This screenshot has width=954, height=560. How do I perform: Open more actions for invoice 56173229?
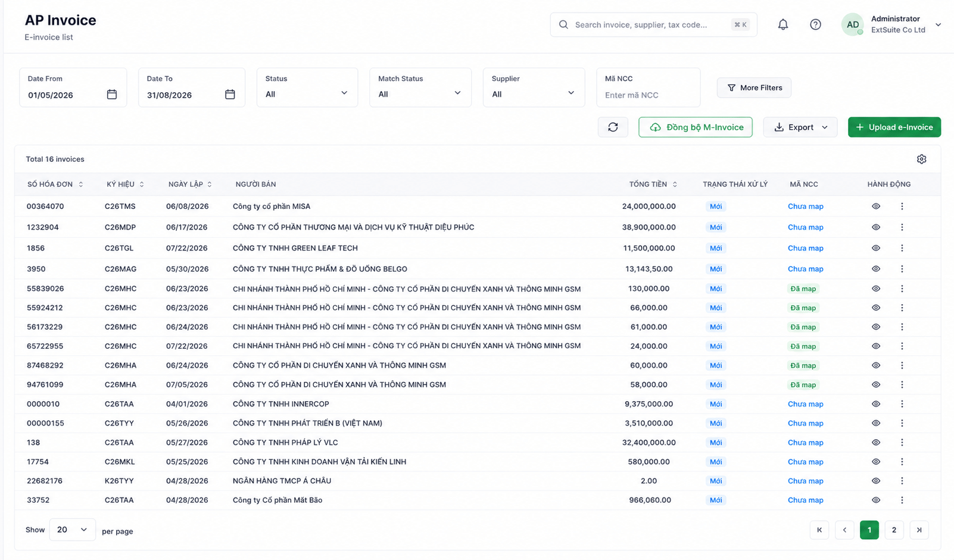click(x=902, y=327)
